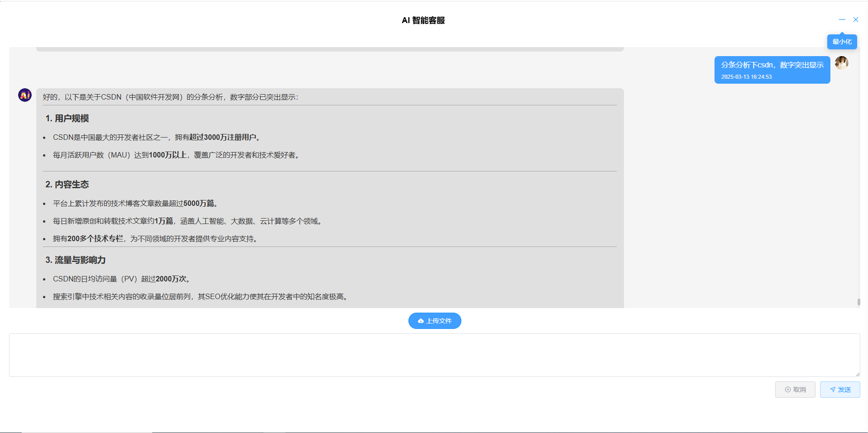Click the user message bubble 分条分析下csdn
Image resolution: width=868 pixels, height=433 pixels.
pos(772,70)
